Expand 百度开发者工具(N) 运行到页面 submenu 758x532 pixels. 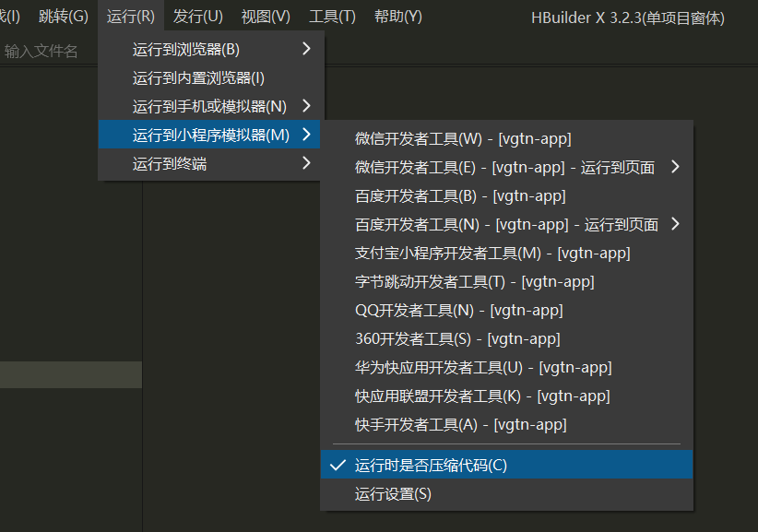(497, 224)
